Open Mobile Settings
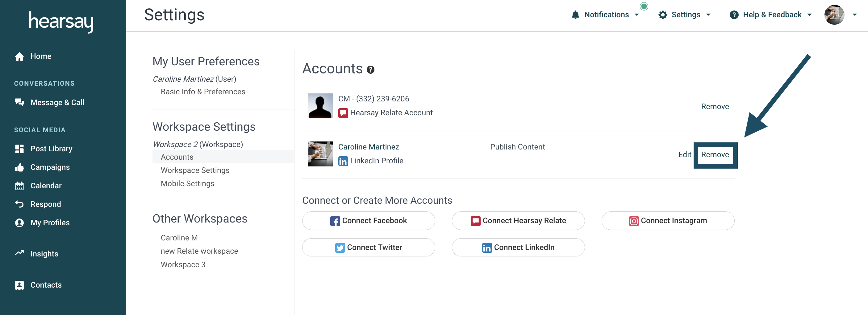The image size is (868, 315). coord(187,184)
